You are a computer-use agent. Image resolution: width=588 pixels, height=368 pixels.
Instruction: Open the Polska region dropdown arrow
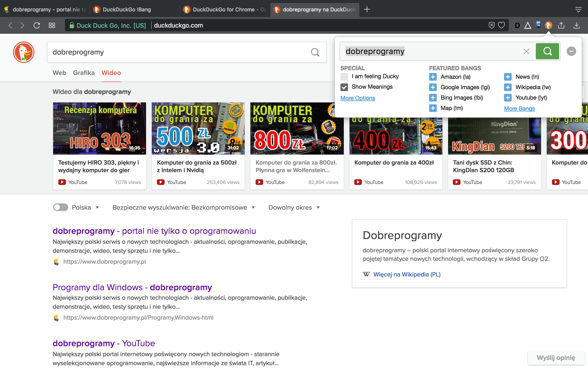(x=97, y=208)
